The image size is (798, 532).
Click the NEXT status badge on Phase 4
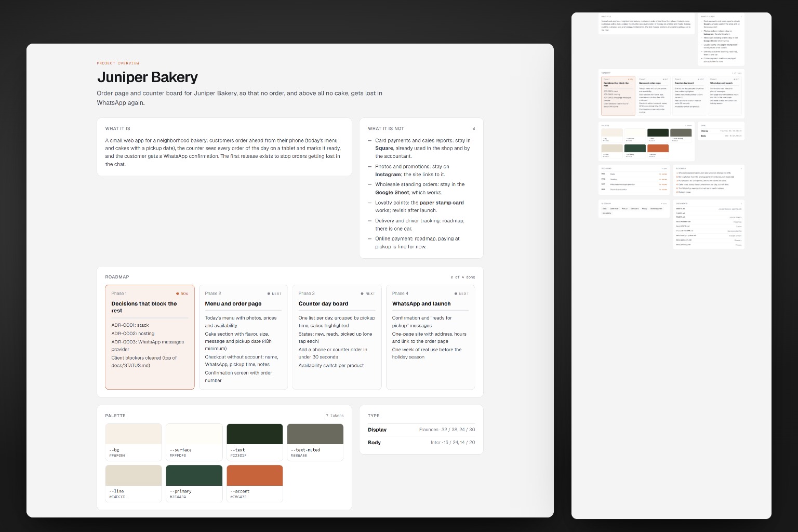point(461,294)
